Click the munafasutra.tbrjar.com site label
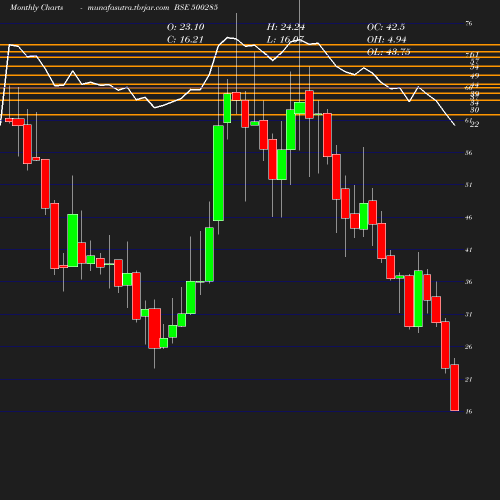Image resolution: width=500 pixels, height=500 pixels. click(x=128, y=7)
